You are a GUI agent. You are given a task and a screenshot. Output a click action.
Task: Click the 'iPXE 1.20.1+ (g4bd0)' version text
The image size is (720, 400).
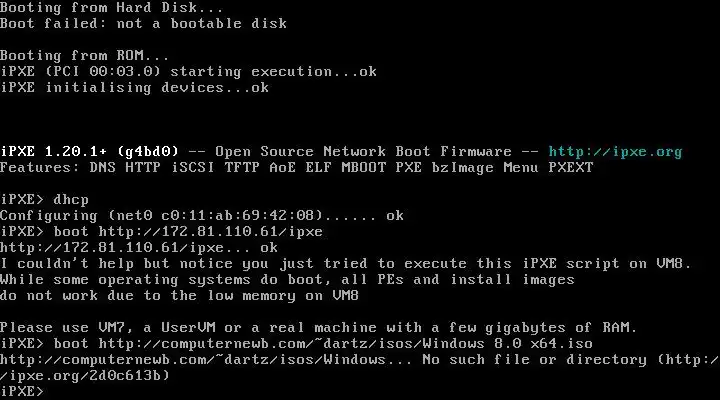point(89,152)
